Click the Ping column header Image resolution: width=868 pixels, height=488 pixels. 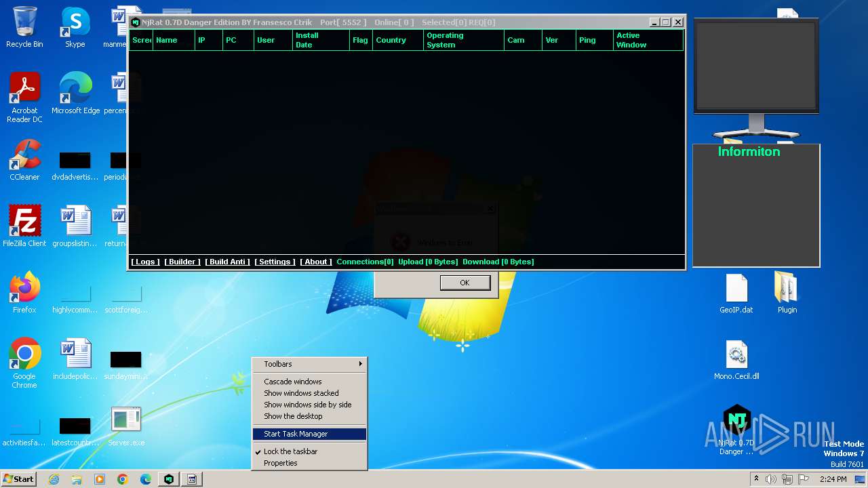[x=594, y=40]
